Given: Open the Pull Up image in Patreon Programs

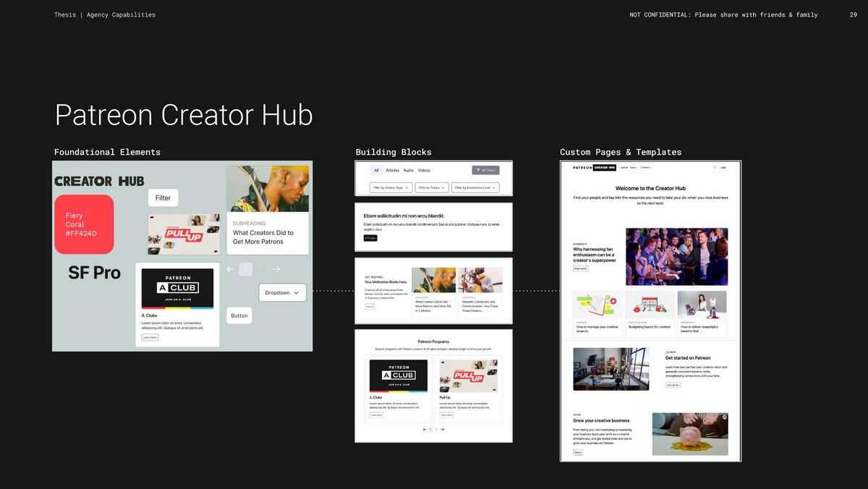Looking at the screenshot, I should coord(468,376).
